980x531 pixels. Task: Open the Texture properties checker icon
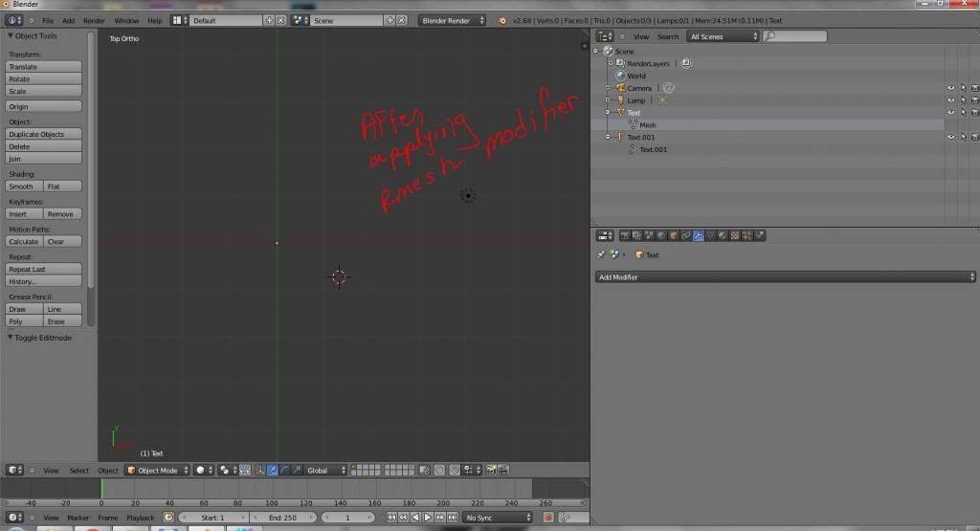tap(735, 235)
